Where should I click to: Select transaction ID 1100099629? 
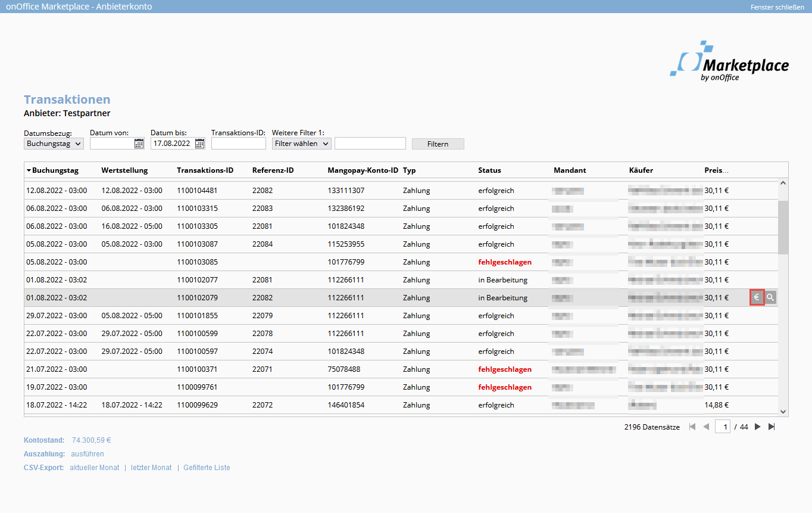[x=197, y=405]
